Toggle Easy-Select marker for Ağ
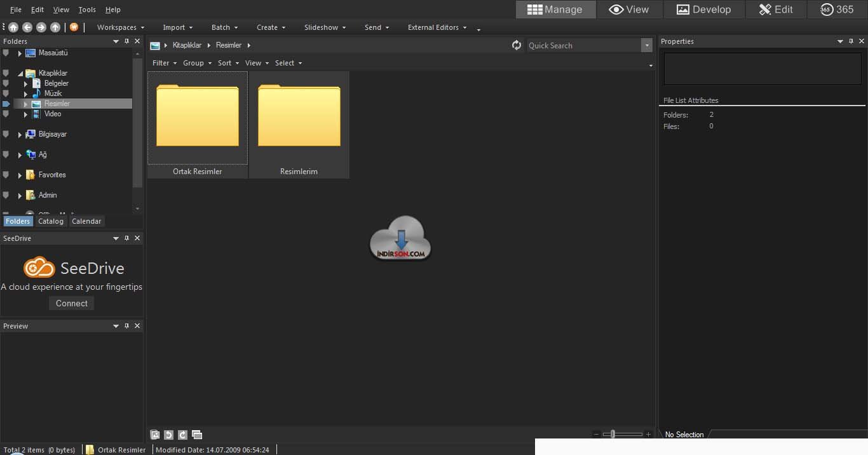The height and width of the screenshot is (455, 868). tap(6, 154)
